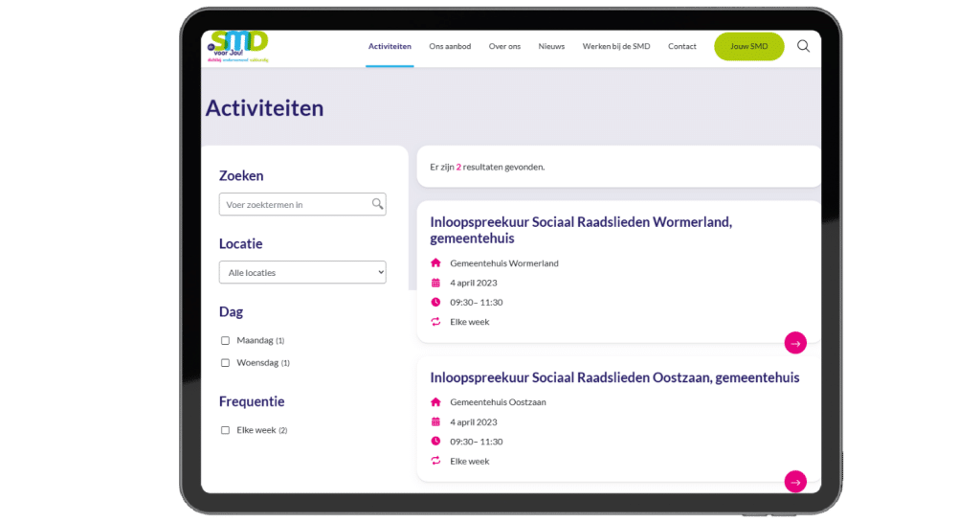Select the Activiteiten nav item
The width and height of the screenshot is (980, 523).
point(390,46)
